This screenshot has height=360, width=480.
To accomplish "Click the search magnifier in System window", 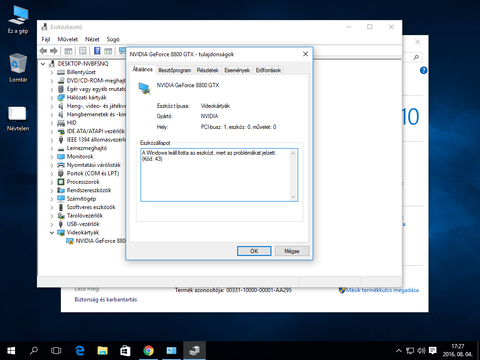I will click(416, 57).
